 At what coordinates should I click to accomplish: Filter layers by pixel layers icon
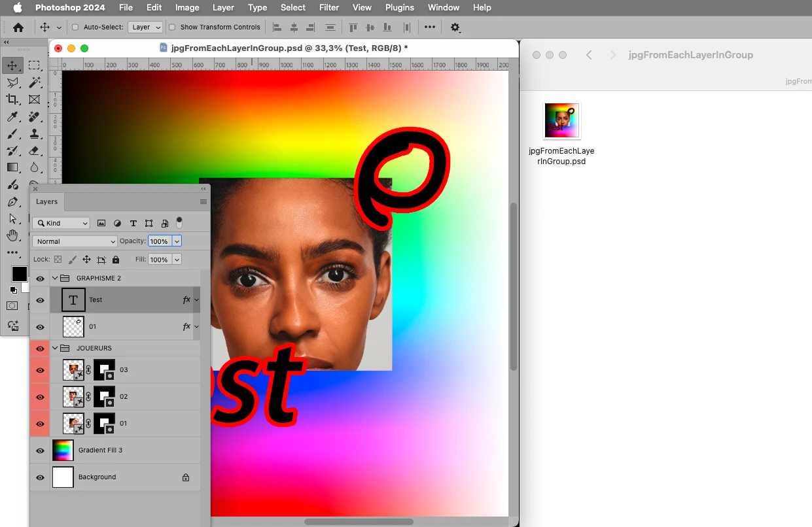[x=101, y=223]
